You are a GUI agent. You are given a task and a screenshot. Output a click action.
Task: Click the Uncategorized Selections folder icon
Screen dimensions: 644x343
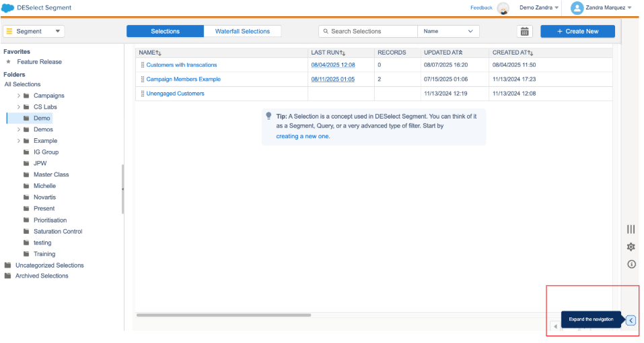point(7,266)
